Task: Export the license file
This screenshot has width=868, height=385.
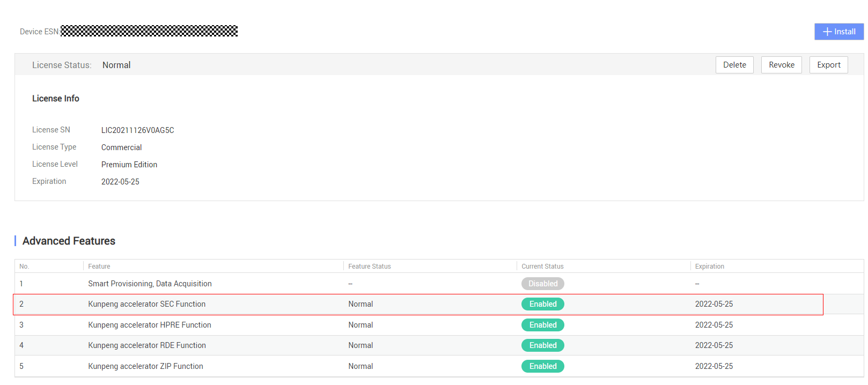Action: coord(829,65)
